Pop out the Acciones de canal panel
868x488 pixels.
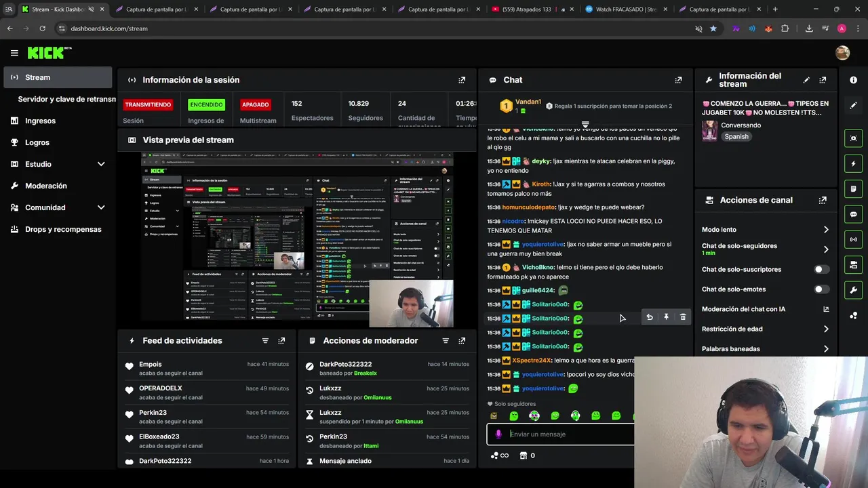[x=823, y=200]
